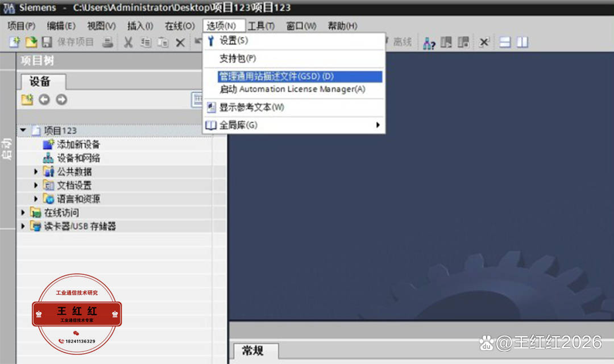Click the project tree forward arrow

pos(61,100)
